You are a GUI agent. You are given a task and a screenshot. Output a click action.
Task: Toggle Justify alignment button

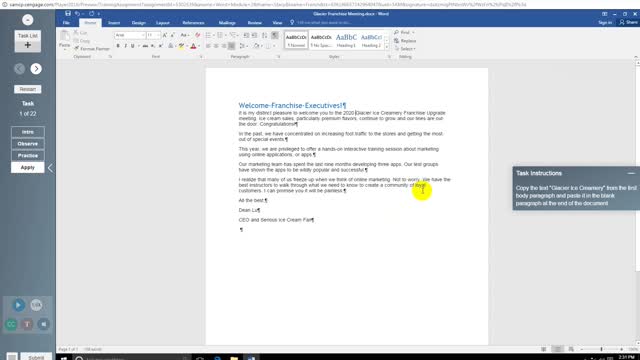(x=231, y=46)
